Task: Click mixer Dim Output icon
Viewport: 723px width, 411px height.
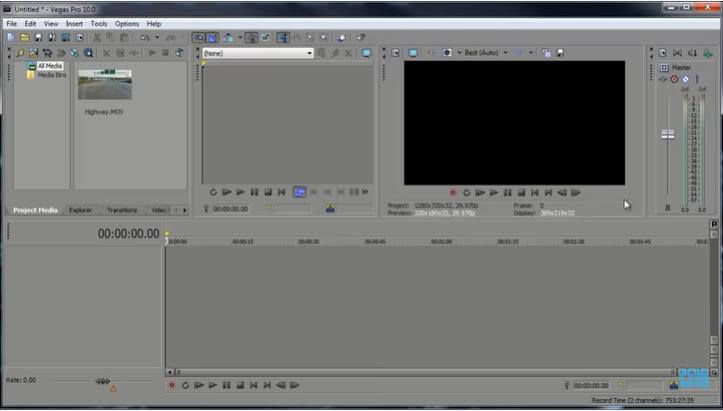Action: click(693, 54)
